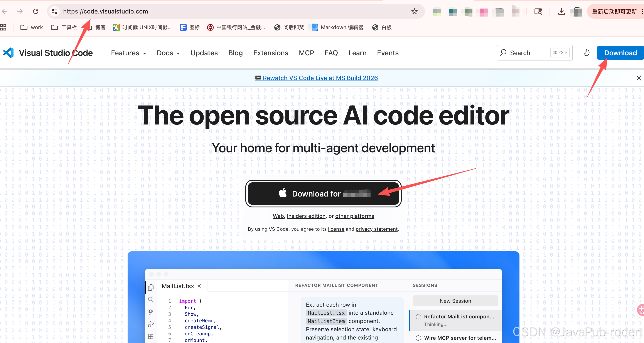Open the 图标 bookmark
This screenshot has height=343, width=644.
[190, 27]
